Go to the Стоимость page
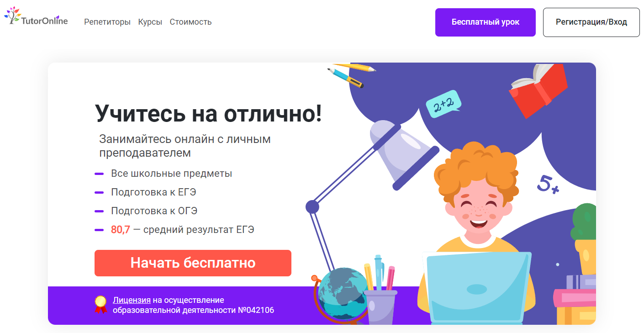The width and height of the screenshot is (644, 333). pyautogui.click(x=190, y=22)
